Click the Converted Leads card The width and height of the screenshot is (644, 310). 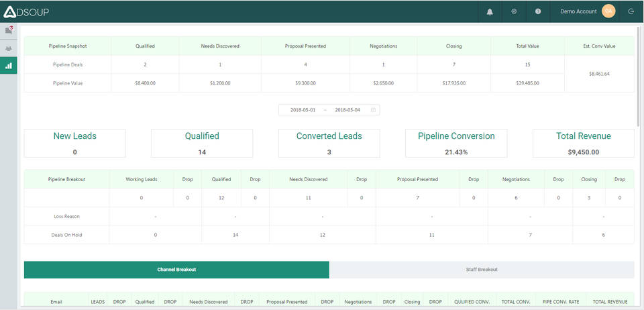[329, 143]
